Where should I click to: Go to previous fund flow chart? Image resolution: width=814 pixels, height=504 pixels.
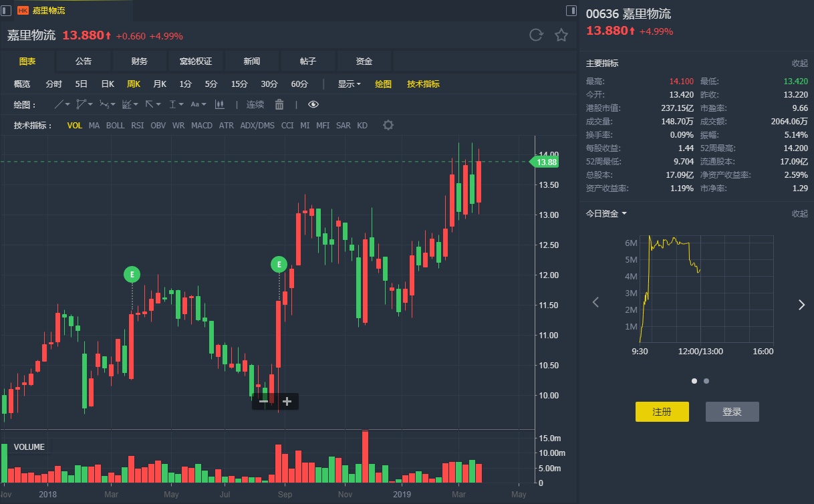(596, 303)
